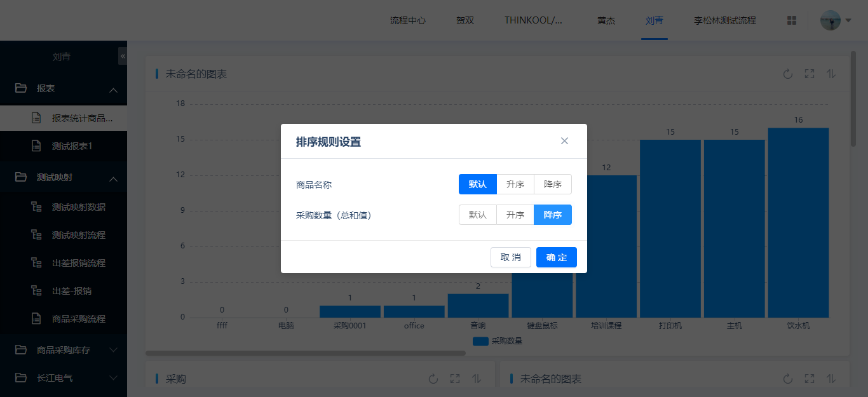
Task: Close the 排序规则设置 dialog
Action: (x=564, y=141)
